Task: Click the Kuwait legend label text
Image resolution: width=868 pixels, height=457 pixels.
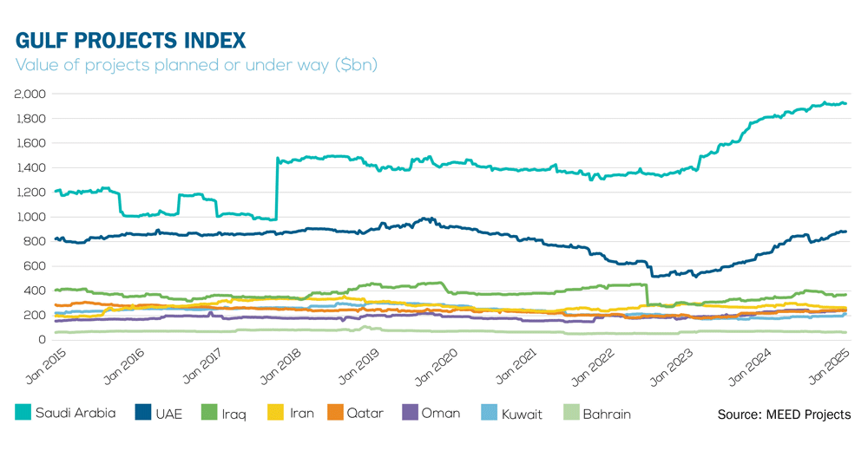Action: tap(522, 415)
